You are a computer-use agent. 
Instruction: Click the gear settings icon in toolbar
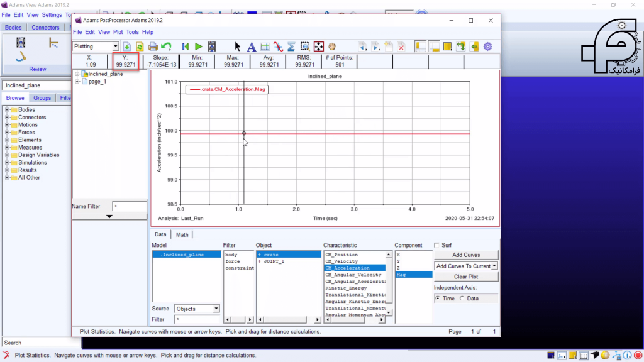click(x=487, y=47)
